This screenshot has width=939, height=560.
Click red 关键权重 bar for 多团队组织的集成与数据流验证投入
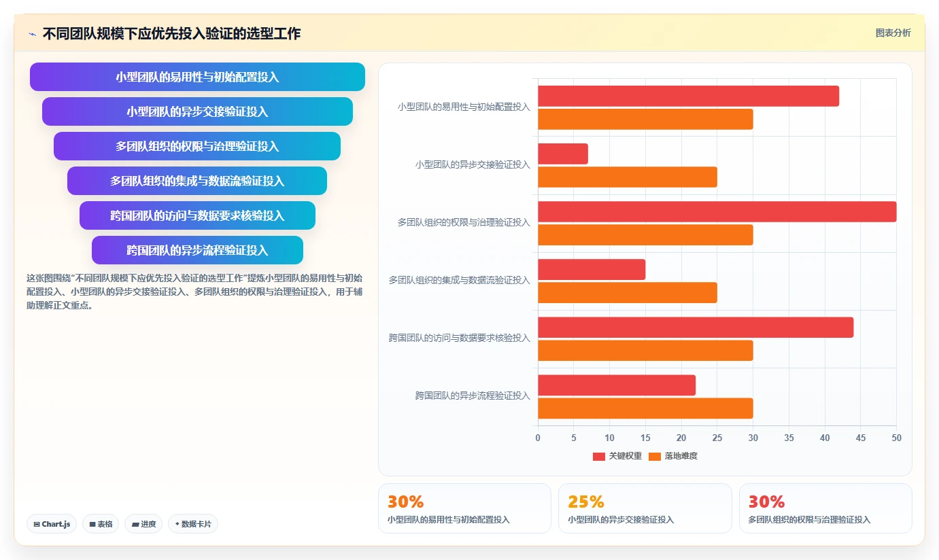tap(592, 269)
